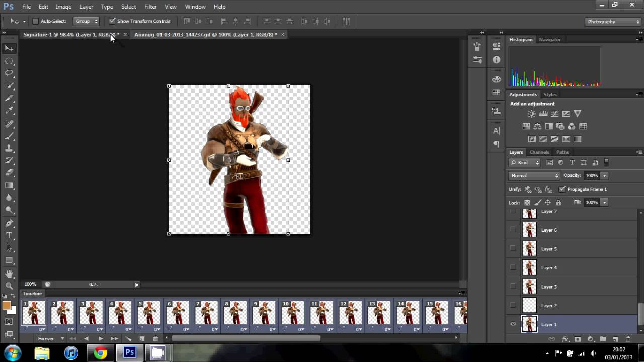
Task: Open the Fill slider arrow
Action: [x=604, y=202]
